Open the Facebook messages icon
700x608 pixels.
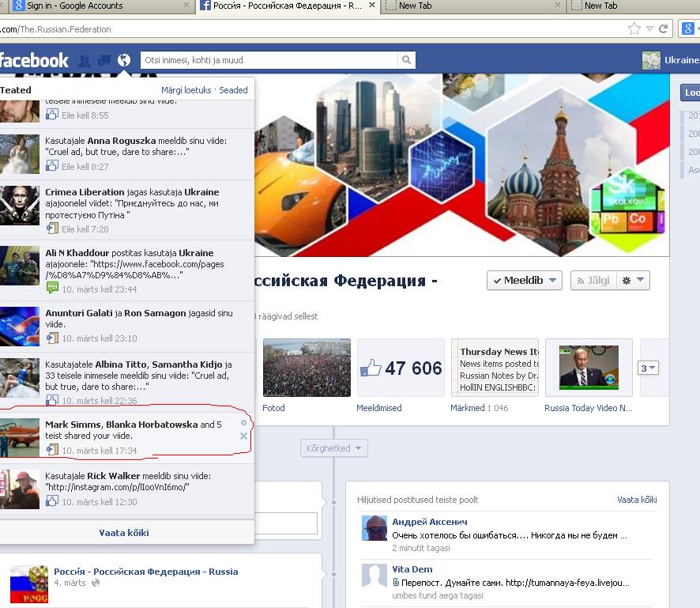point(104,60)
